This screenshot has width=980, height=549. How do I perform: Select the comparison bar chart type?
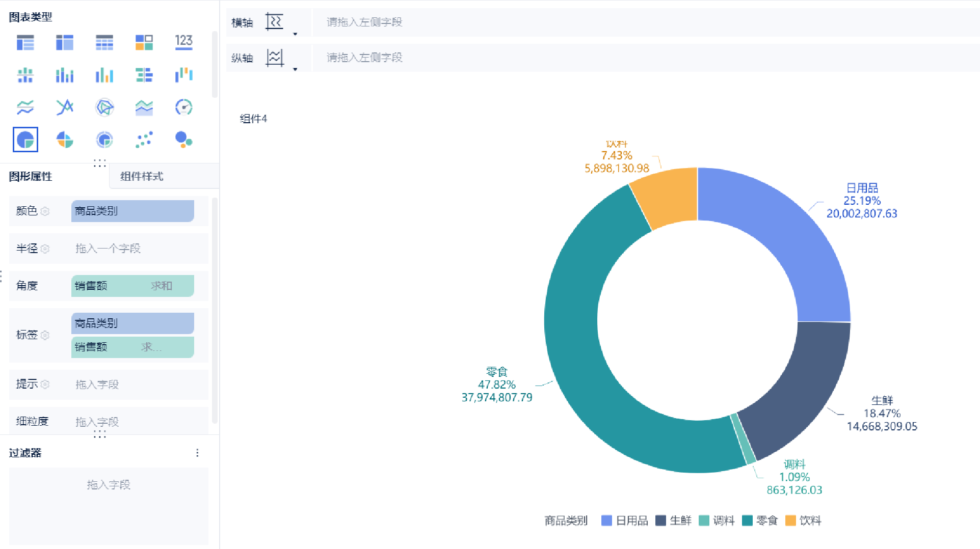pyautogui.click(x=144, y=75)
